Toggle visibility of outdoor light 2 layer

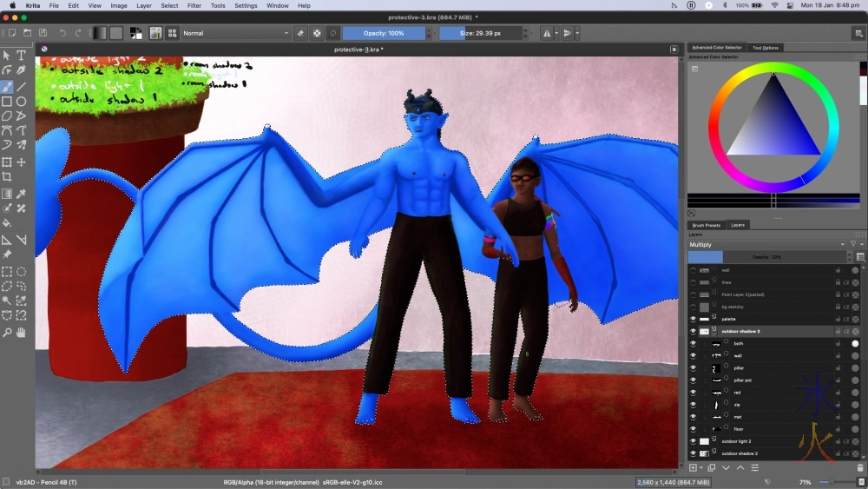pos(693,441)
